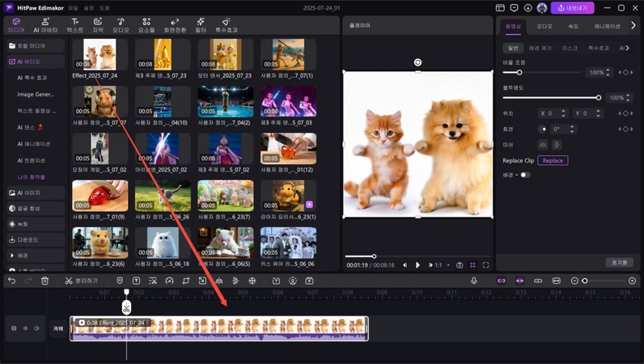Viewport: 644px width, 364px height.
Task: Open AI 댄스 in the sidebar
Action: tap(30, 127)
